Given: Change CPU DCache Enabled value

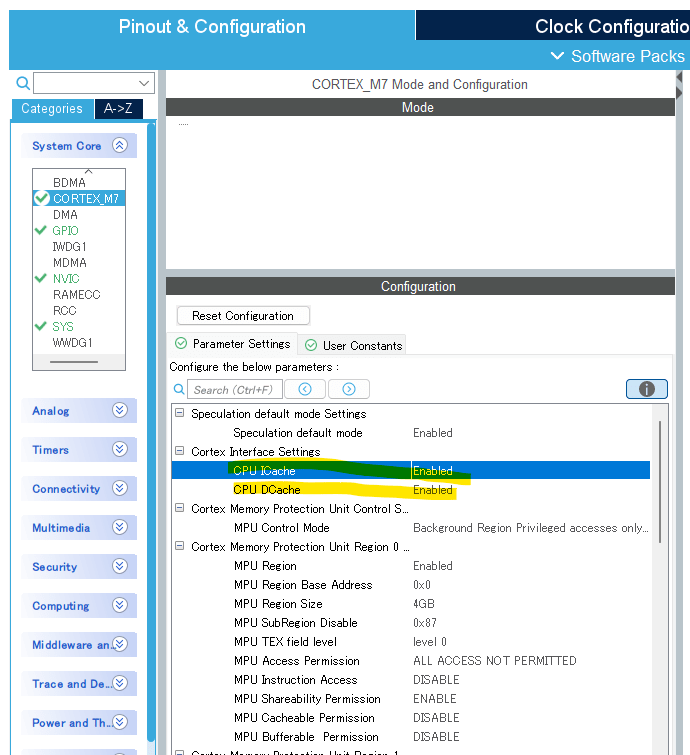Looking at the screenshot, I should [433, 490].
